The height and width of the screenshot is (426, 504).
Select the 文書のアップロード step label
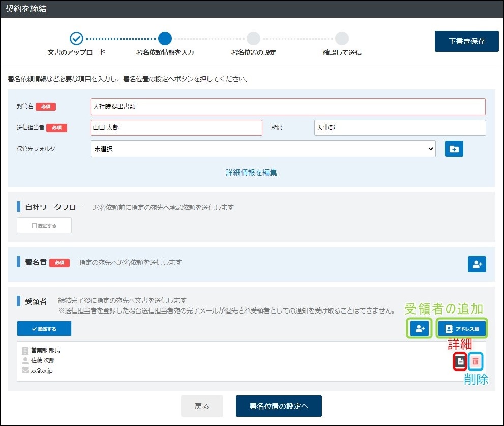(x=76, y=52)
